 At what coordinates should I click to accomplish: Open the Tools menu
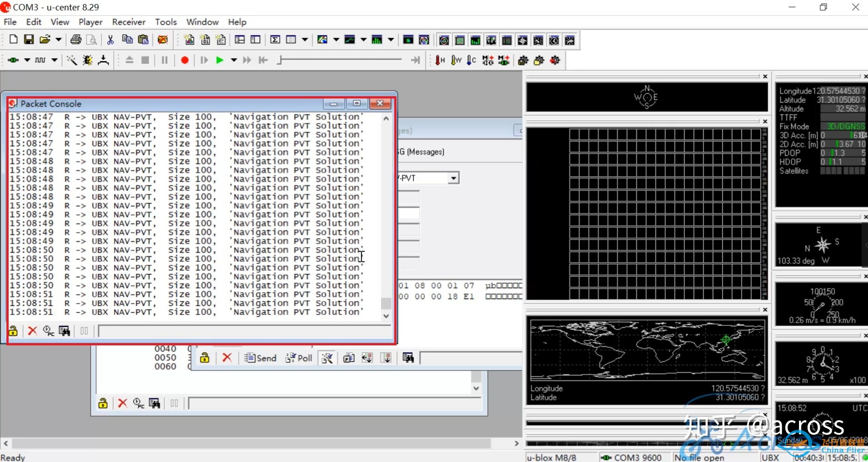[166, 22]
